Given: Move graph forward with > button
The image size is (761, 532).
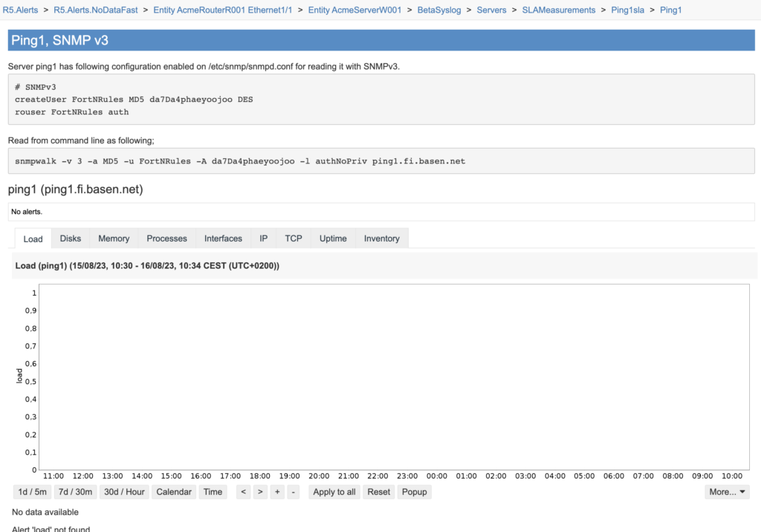Looking at the screenshot, I should (x=260, y=492).
